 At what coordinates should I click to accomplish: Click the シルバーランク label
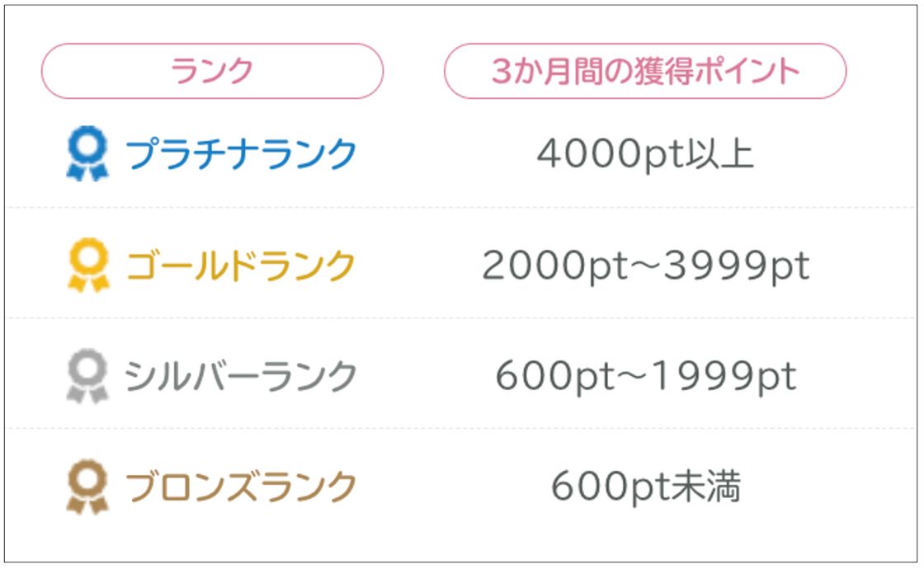[241, 376]
